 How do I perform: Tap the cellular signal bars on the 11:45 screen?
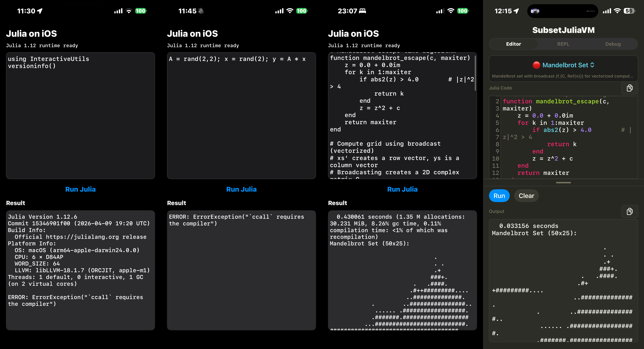click(x=279, y=11)
